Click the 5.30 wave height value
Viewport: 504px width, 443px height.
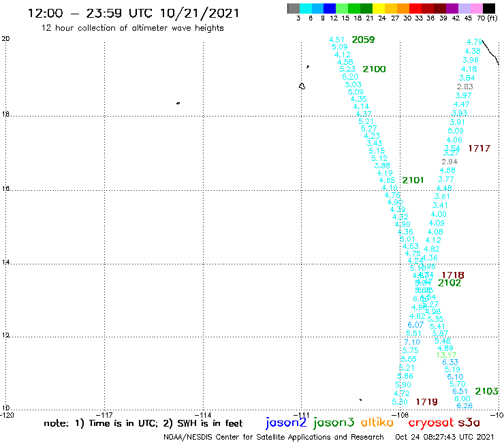pos(400,402)
